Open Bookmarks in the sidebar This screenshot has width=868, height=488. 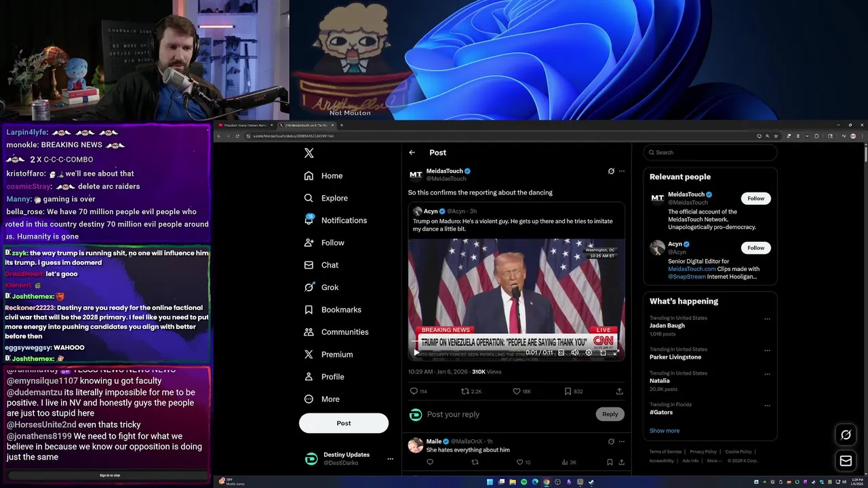point(332,310)
